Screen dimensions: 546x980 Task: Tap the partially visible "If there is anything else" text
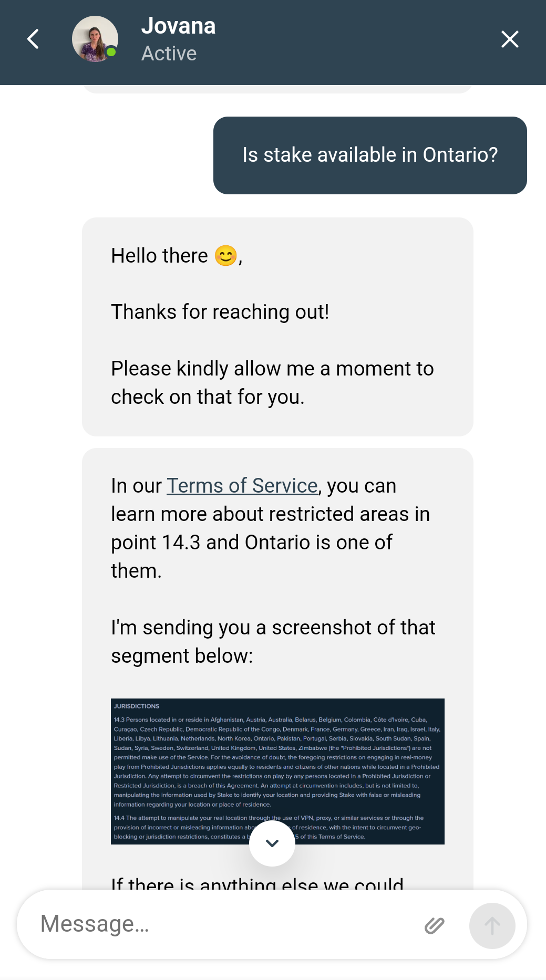tap(257, 883)
